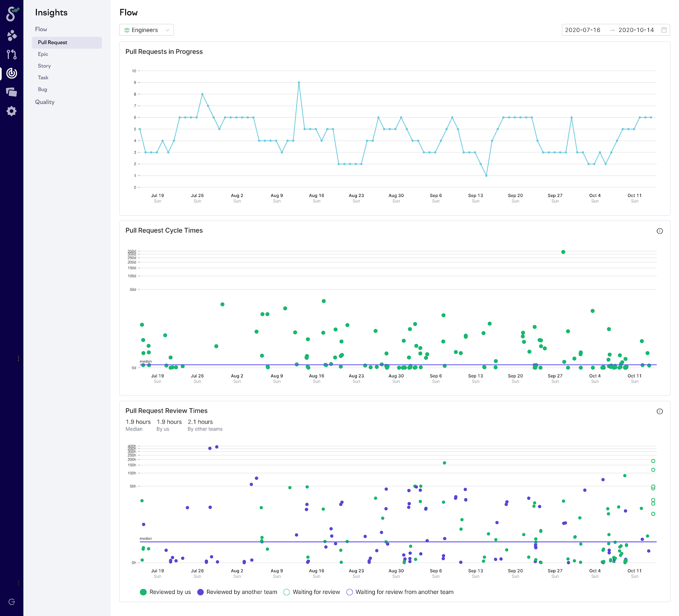The width and height of the screenshot is (679, 616).
Task: Show info for Pull Request Review Times
Action: 659,411
